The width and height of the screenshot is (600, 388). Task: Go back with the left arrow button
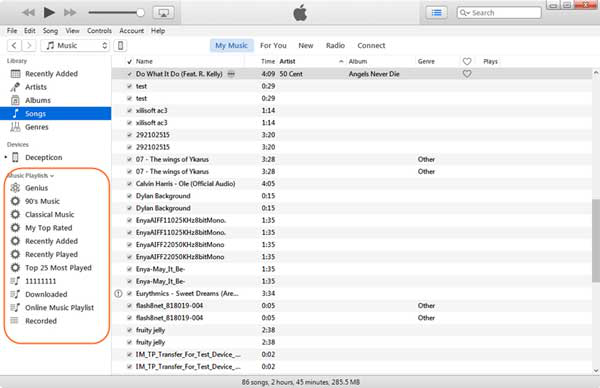[x=14, y=46]
